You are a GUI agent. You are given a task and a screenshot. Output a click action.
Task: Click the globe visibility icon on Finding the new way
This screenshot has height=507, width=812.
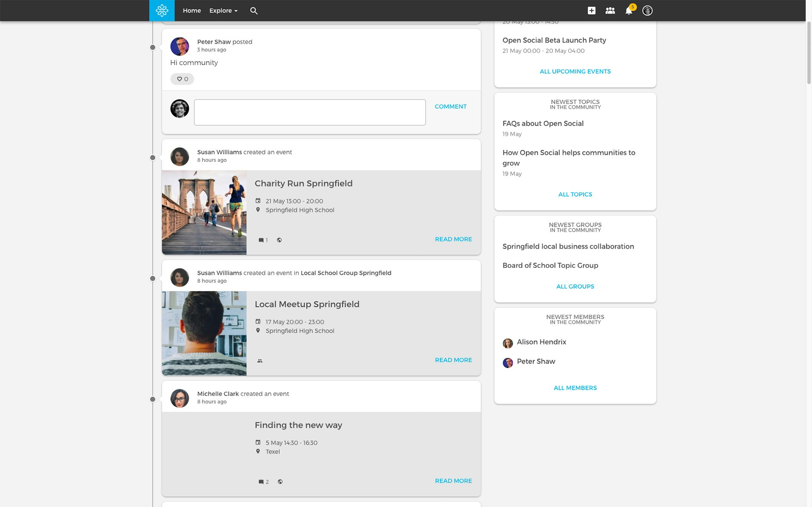(280, 482)
